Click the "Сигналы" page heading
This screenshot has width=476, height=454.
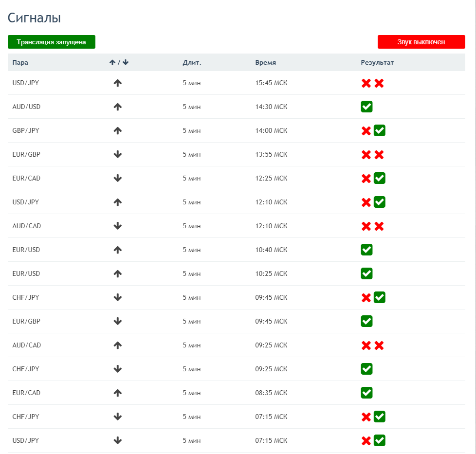pyautogui.click(x=34, y=18)
